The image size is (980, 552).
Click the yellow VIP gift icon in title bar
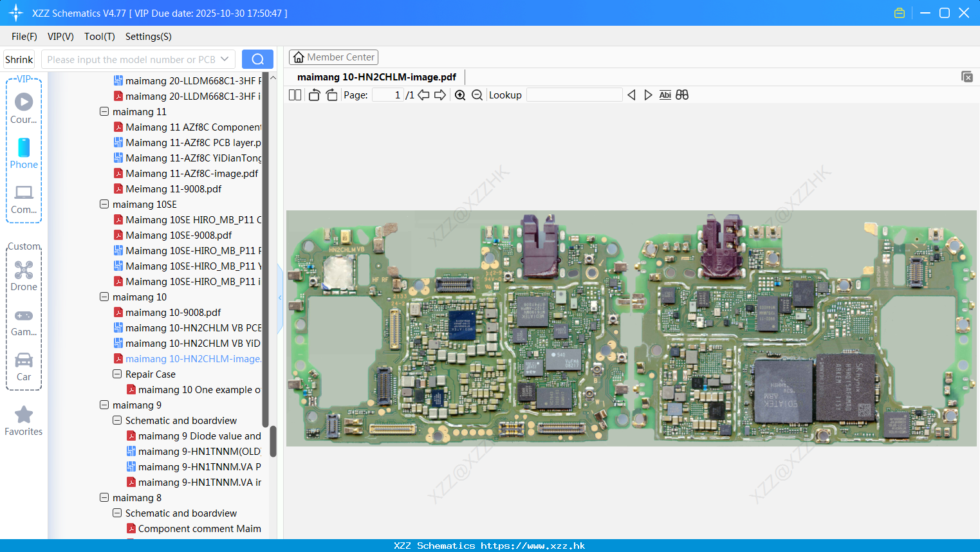900,13
